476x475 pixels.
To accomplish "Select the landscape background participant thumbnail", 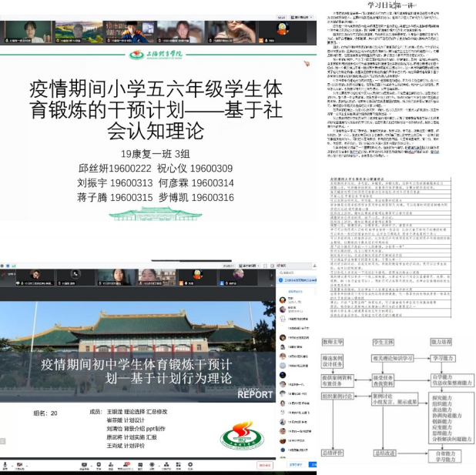I will click(78, 31).
